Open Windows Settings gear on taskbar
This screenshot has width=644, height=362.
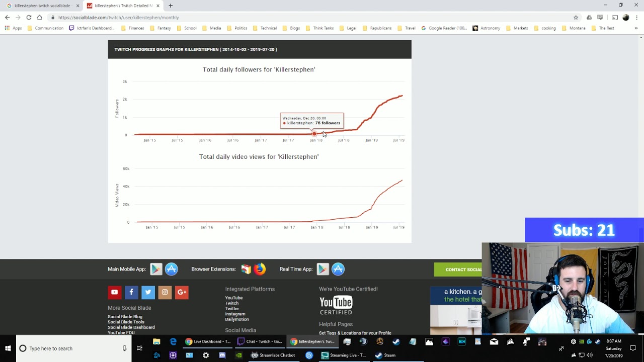coord(206,355)
